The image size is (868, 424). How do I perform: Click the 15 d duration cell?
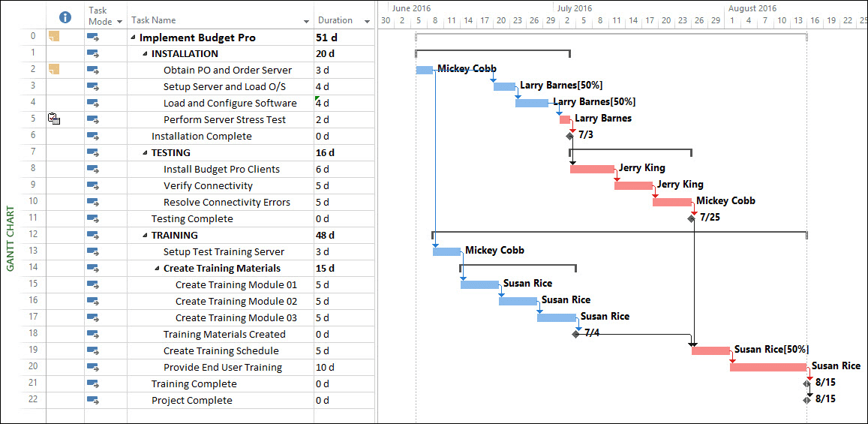click(x=344, y=269)
